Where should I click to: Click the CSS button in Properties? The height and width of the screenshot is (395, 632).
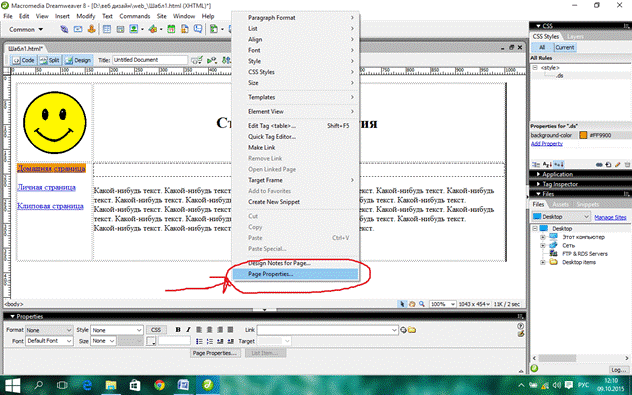[156, 330]
